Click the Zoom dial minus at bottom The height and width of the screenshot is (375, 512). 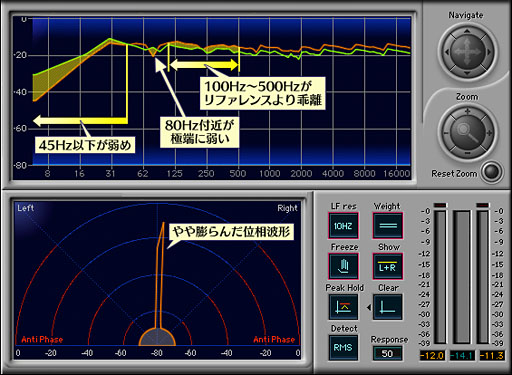click(467, 153)
